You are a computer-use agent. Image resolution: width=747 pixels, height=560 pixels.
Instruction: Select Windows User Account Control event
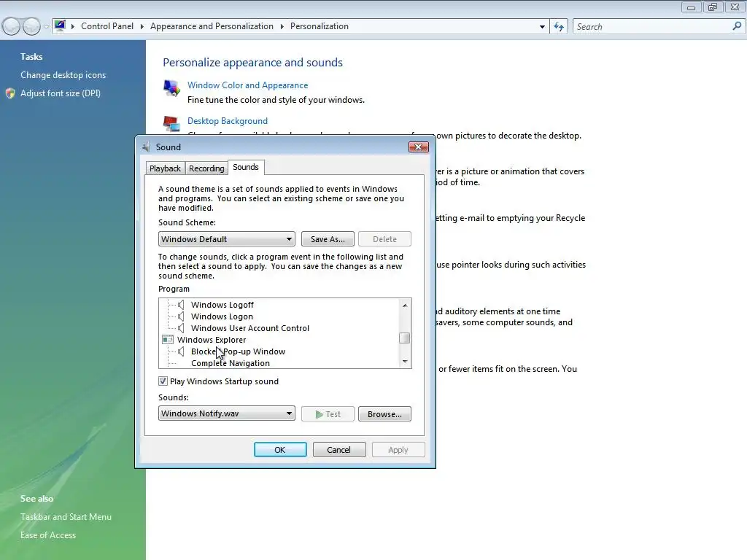[250, 328]
